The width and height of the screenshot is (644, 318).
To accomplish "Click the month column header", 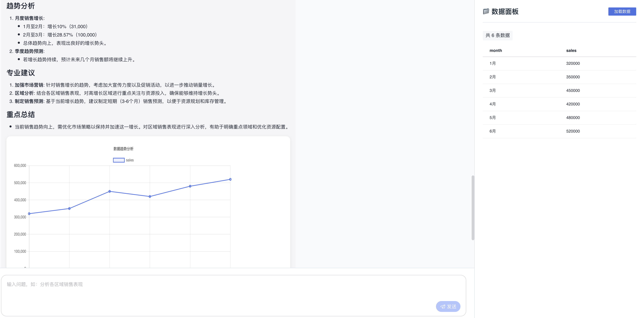I will tap(496, 51).
